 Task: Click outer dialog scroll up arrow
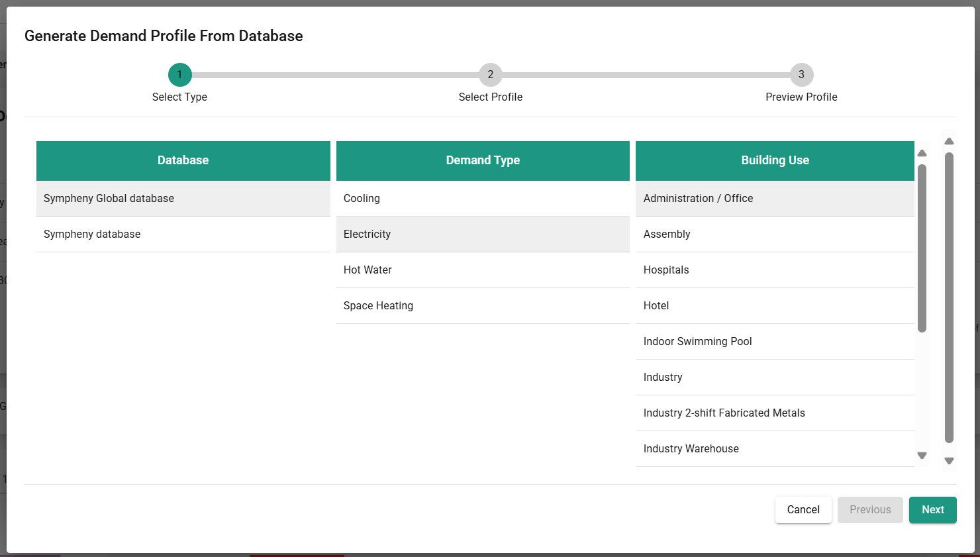coord(949,141)
